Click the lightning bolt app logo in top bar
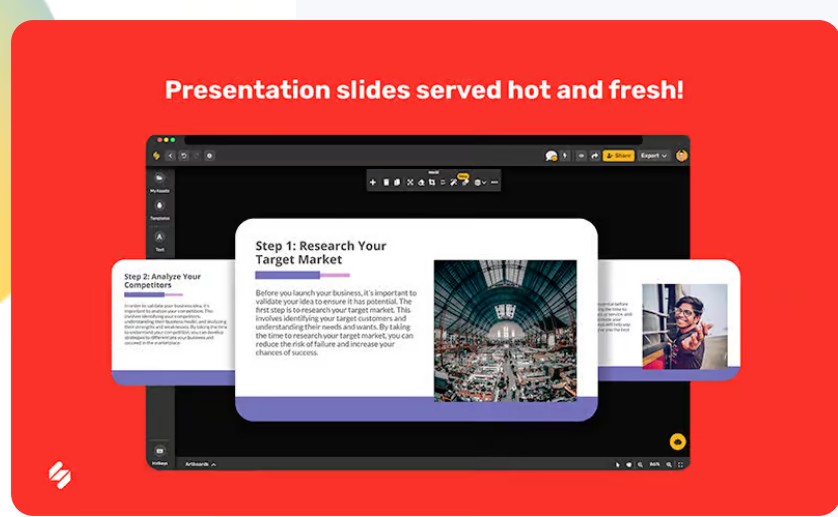 [x=157, y=156]
